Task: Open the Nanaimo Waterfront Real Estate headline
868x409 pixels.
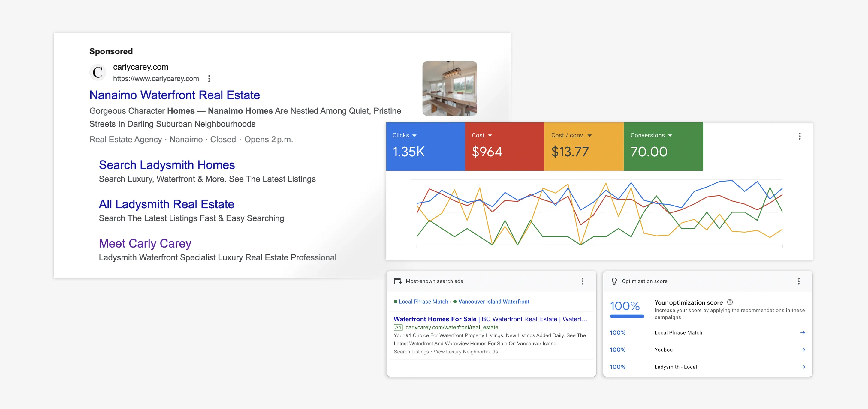Action: point(175,95)
